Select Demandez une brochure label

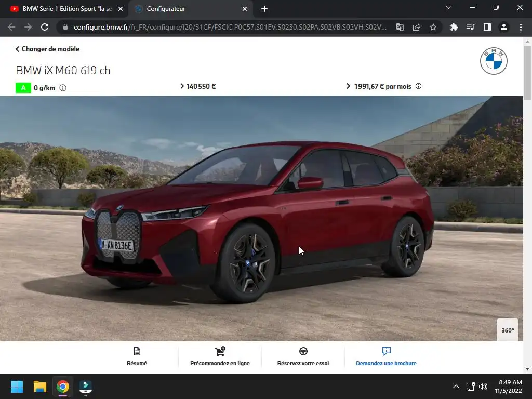point(386,363)
